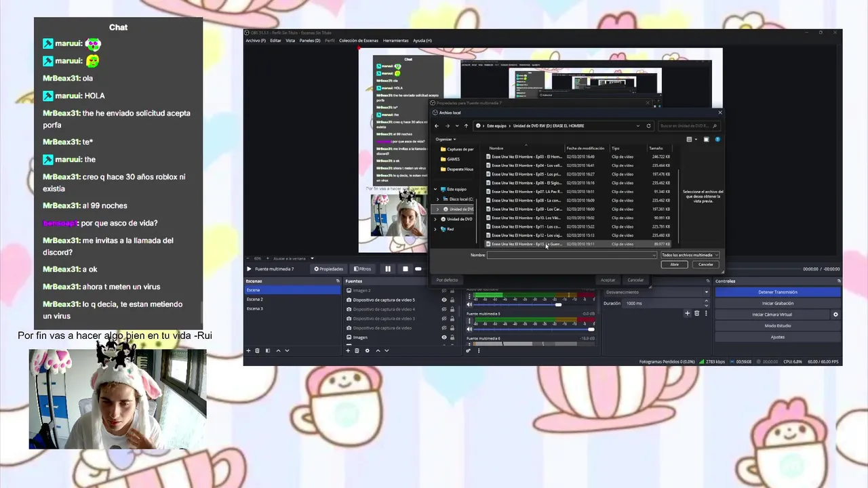Go back in the Archivo local dialog
868x488 pixels.
click(437, 126)
